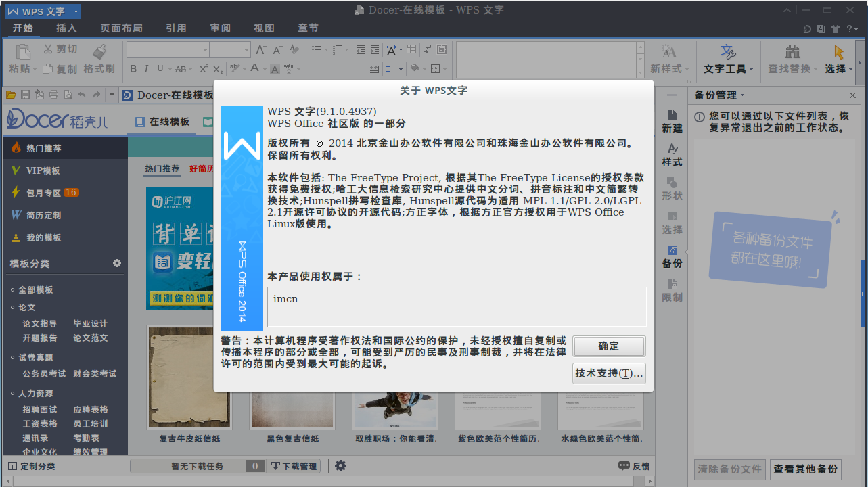Click the 查看其他备份 button
The width and height of the screenshot is (868, 487).
pos(805,469)
